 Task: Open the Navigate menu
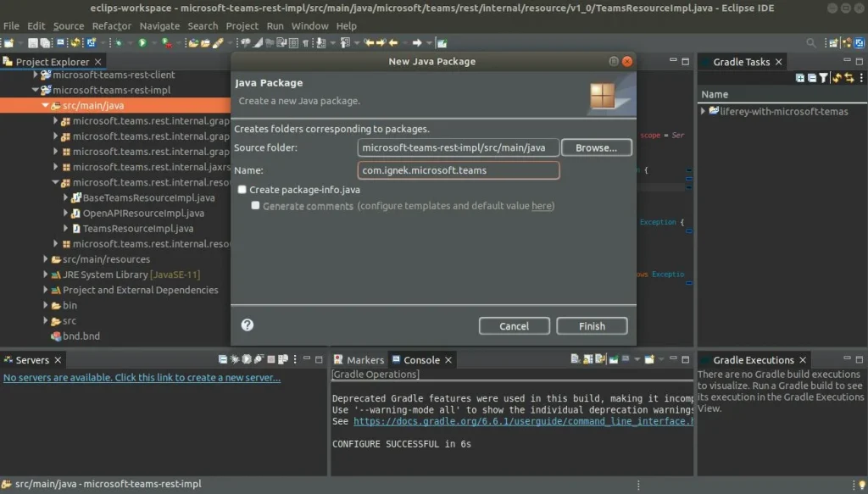coord(159,26)
